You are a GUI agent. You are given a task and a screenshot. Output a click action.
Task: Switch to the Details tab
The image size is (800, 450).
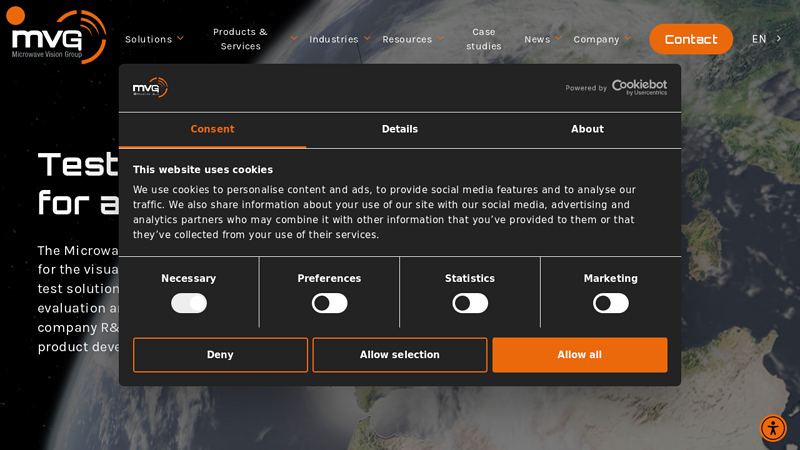point(400,129)
